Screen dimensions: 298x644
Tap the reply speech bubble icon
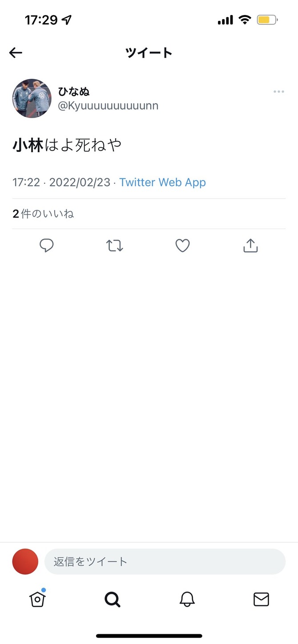click(x=47, y=246)
